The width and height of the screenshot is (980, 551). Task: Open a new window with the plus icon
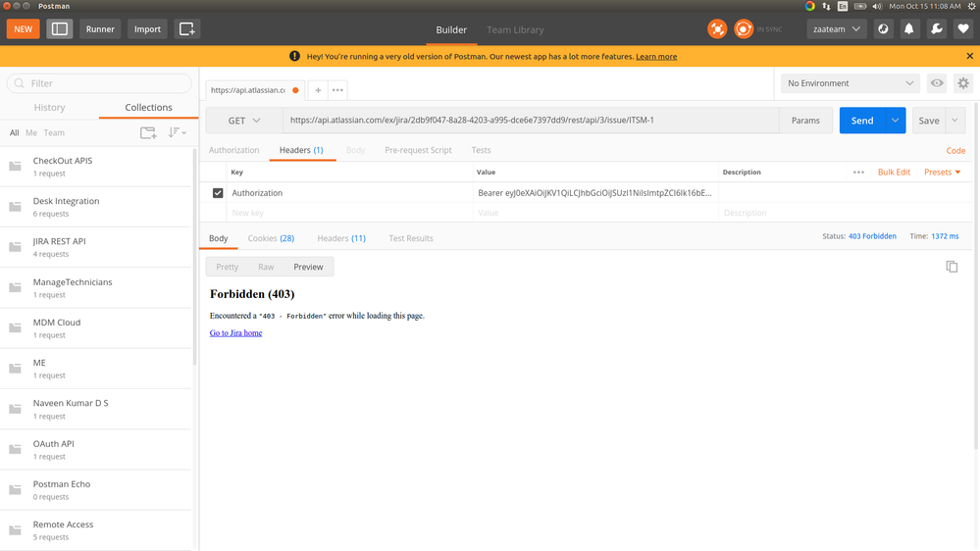(x=186, y=29)
